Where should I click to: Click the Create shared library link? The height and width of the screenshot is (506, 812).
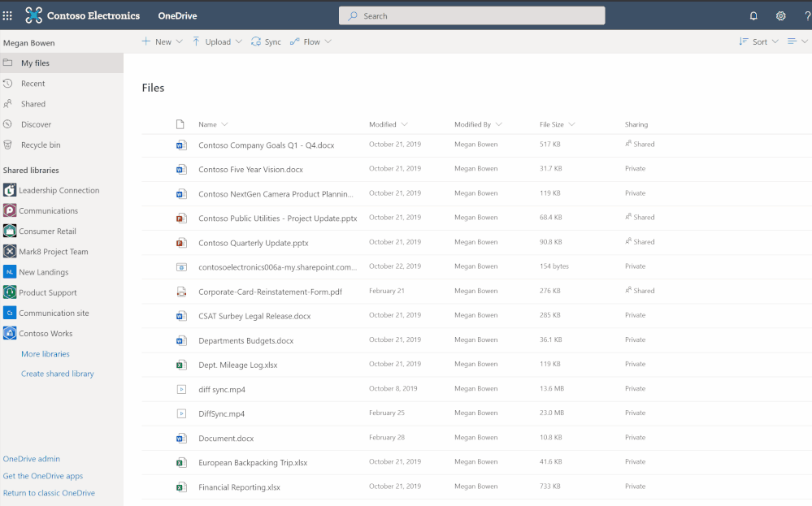point(58,374)
